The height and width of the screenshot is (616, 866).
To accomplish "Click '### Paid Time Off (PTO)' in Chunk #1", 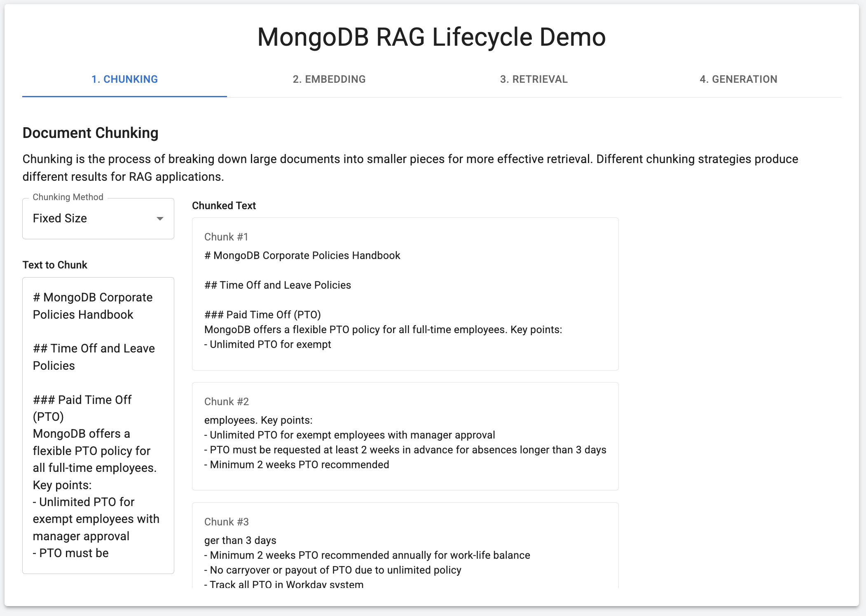I will pos(262,315).
